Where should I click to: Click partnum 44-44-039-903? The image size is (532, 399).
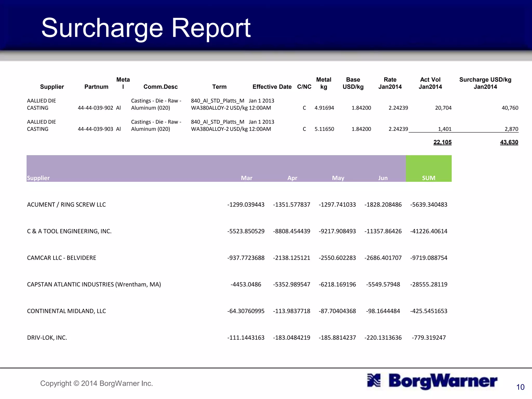coord(95,129)
